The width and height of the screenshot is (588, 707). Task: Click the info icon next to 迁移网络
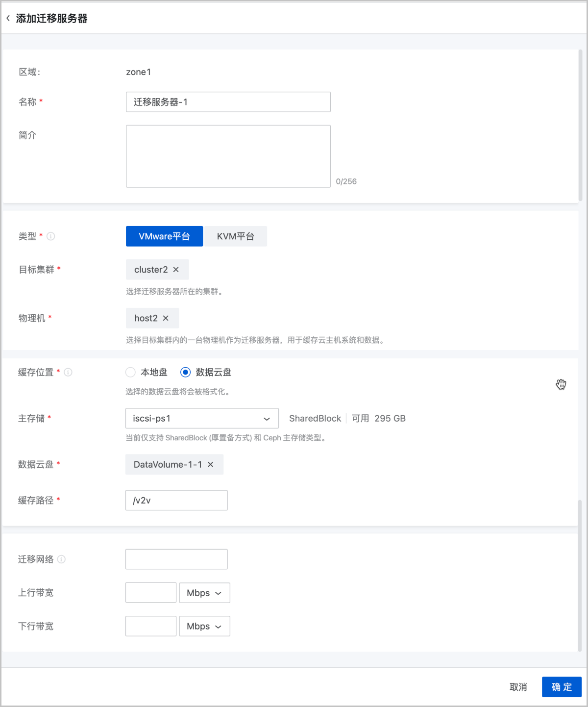61,559
